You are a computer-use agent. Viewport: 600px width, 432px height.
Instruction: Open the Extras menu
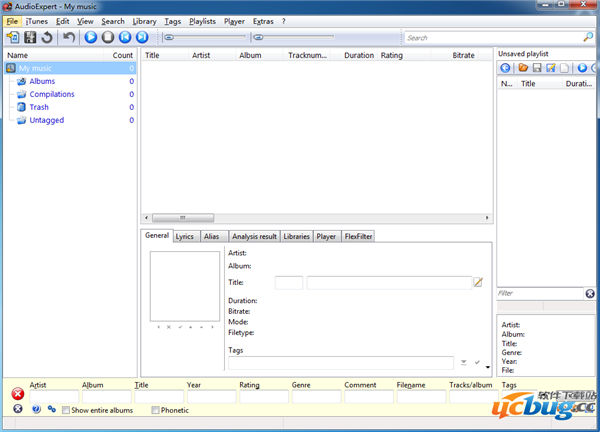tap(263, 21)
